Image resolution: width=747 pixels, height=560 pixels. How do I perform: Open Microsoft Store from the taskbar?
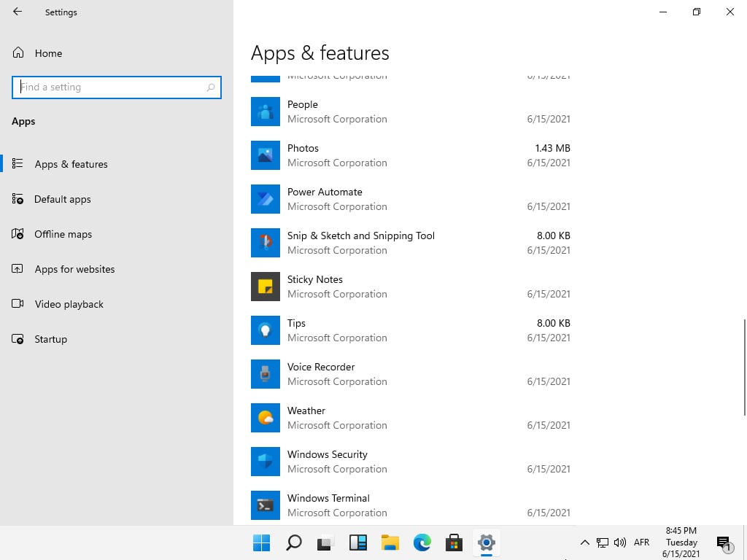[454, 542]
